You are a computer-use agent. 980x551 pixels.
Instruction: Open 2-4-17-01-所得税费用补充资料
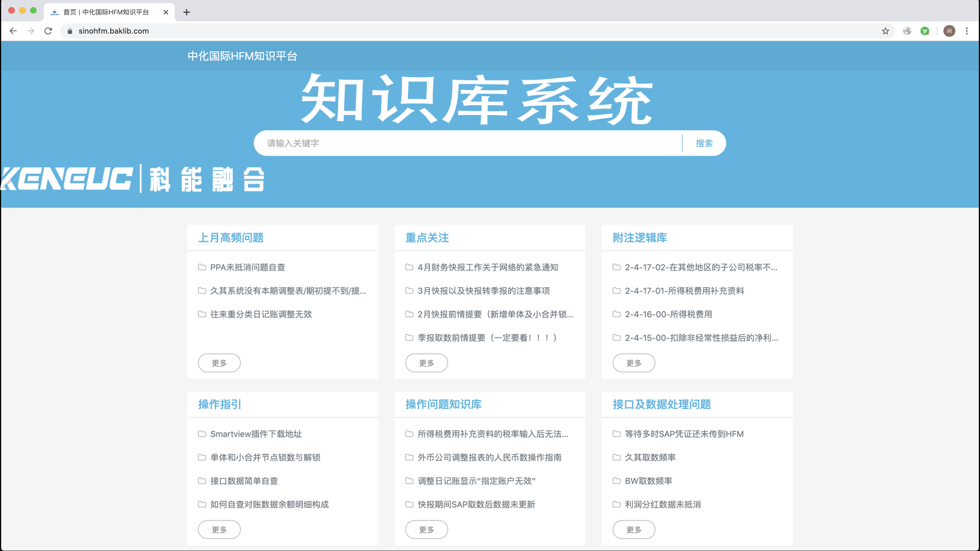[x=684, y=291]
